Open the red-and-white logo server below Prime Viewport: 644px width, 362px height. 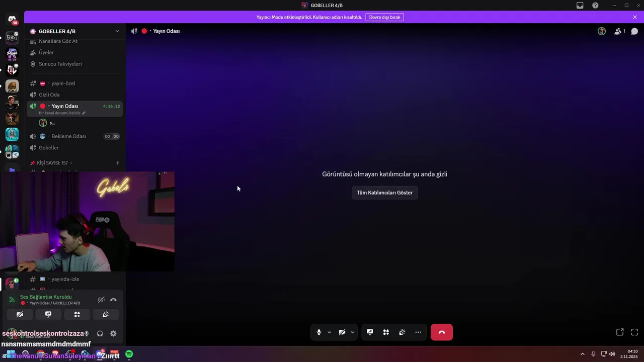(x=12, y=70)
